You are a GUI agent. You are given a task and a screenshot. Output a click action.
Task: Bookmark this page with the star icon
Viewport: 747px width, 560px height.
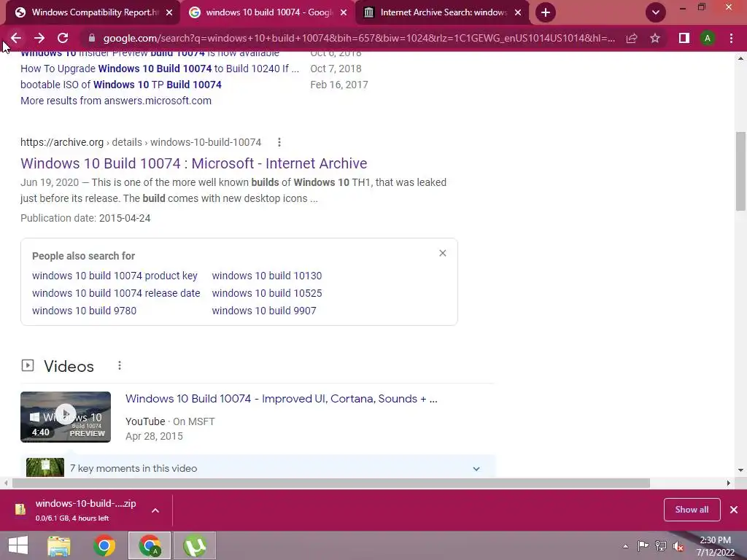pos(655,38)
